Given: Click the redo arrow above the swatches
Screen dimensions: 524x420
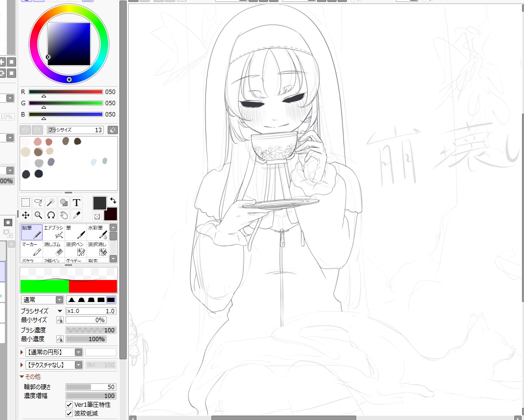Looking at the screenshot, I should click(37, 130).
